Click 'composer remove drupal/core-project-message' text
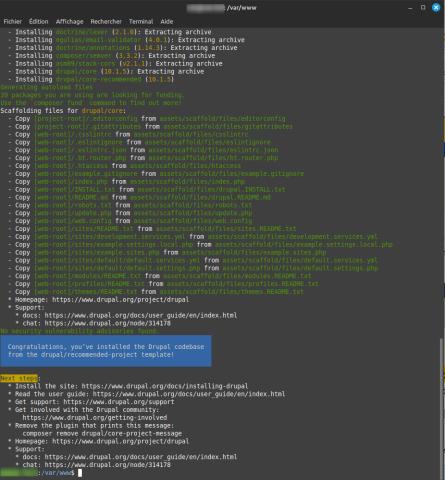 pyautogui.click(x=102, y=433)
